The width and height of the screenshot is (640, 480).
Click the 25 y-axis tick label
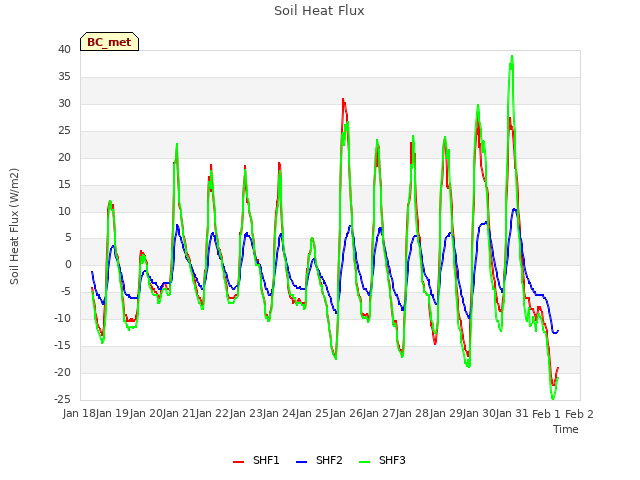coord(64,130)
